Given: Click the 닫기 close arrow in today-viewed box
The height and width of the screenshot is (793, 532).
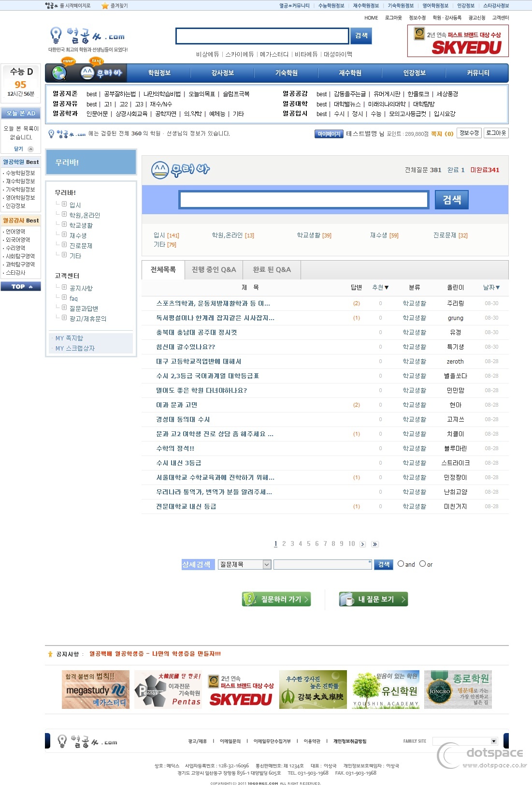Looking at the screenshot, I should (30, 149).
